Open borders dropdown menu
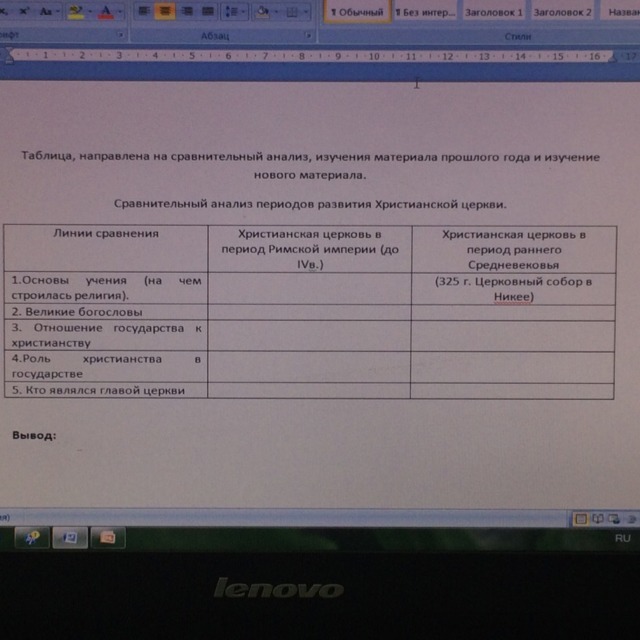Viewport: 640px width, 640px height. pyautogui.click(x=295, y=11)
